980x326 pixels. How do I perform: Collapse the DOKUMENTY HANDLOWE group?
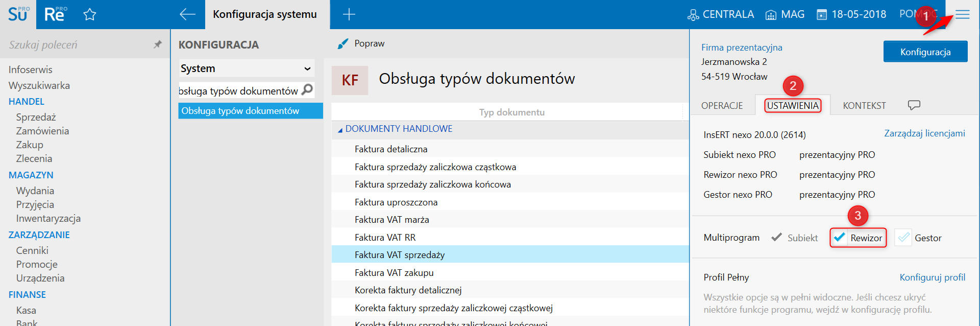point(340,130)
